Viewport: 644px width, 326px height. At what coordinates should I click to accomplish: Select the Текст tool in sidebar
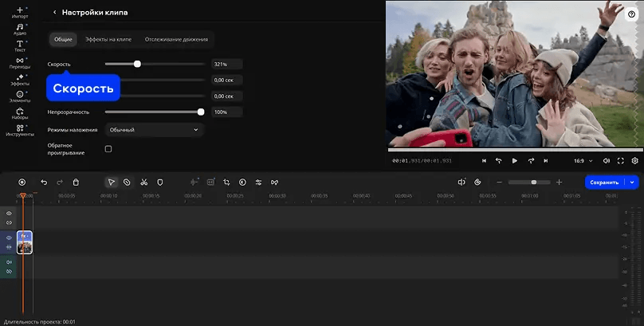point(19,45)
